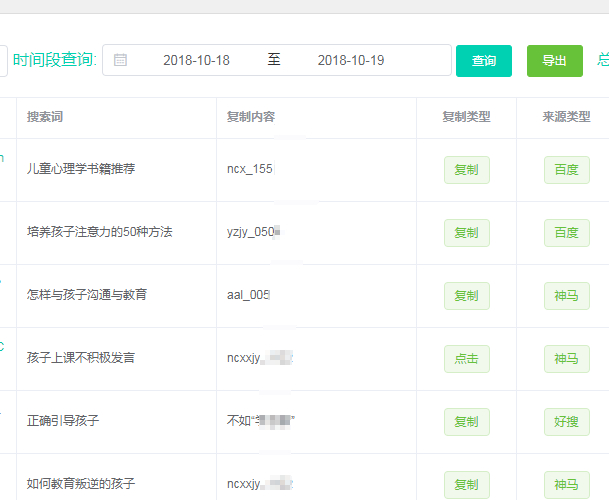Click the 复制类型 column header
The image size is (609, 500).
point(466,117)
